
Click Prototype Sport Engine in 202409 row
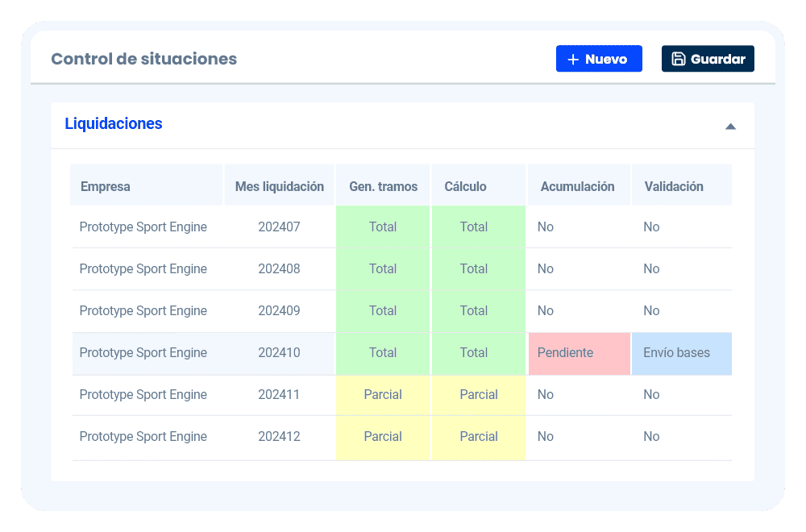(x=143, y=311)
